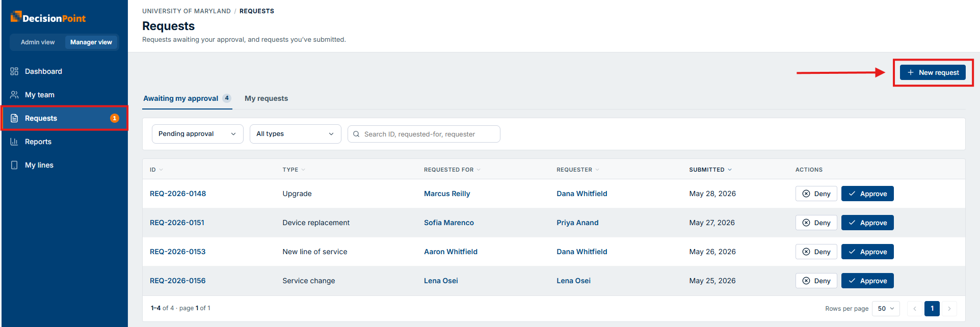This screenshot has height=327, width=980.
Task: Go to Dashboard in the sidebar
Action: (65, 71)
